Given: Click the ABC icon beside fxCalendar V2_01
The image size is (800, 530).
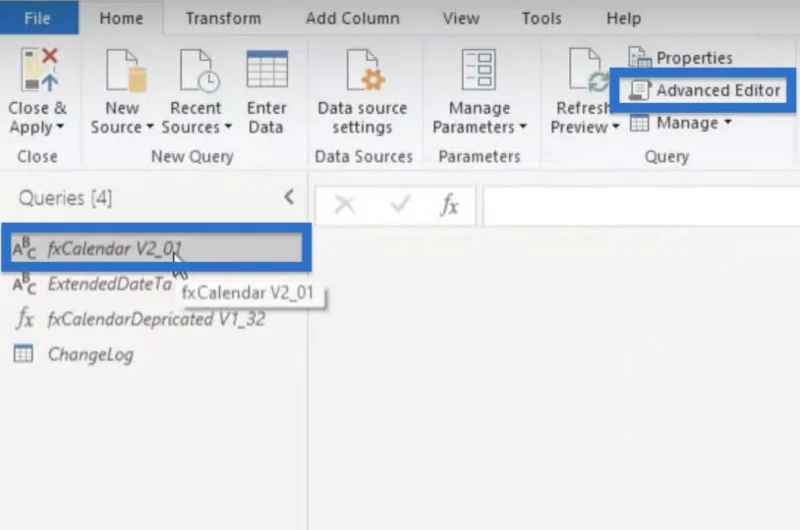Looking at the screenshot, I should [24, 248].
